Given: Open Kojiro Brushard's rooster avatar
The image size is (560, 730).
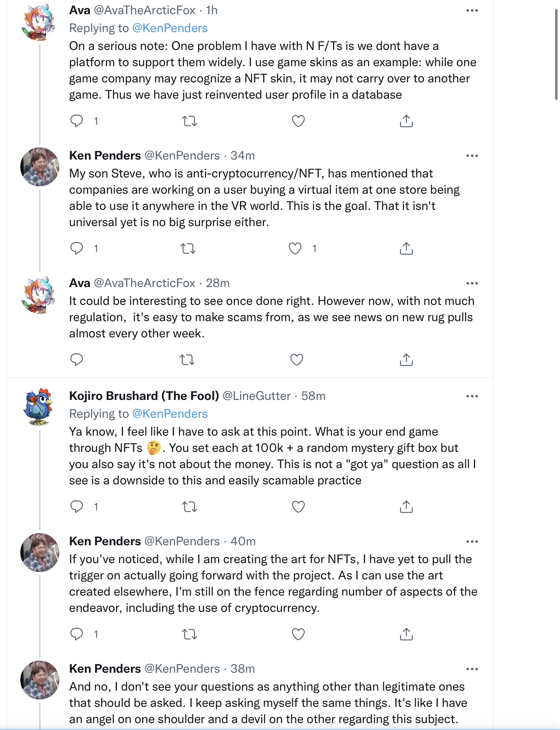Looking at the screenshot, I should 39,407.
